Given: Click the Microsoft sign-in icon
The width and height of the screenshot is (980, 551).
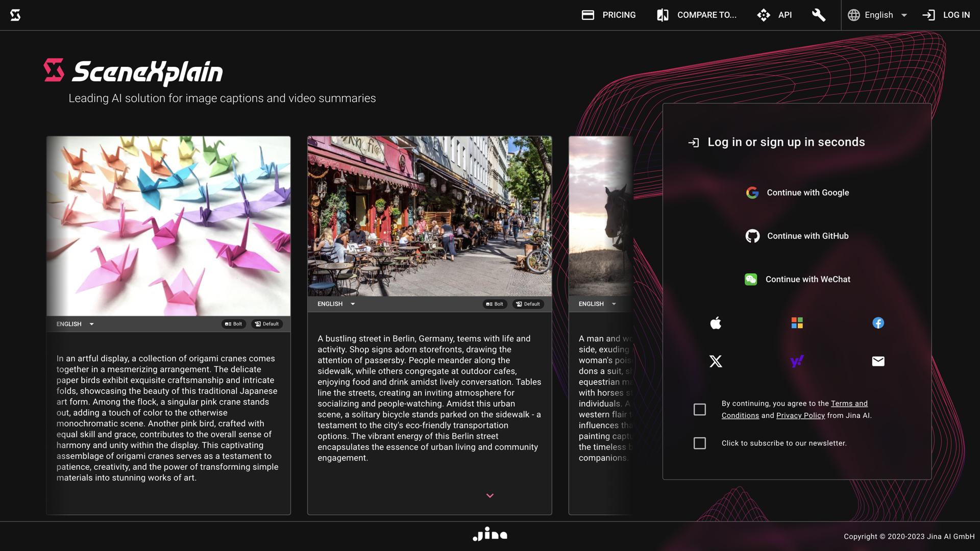Looking at the screenshot, I should [797, 323].
